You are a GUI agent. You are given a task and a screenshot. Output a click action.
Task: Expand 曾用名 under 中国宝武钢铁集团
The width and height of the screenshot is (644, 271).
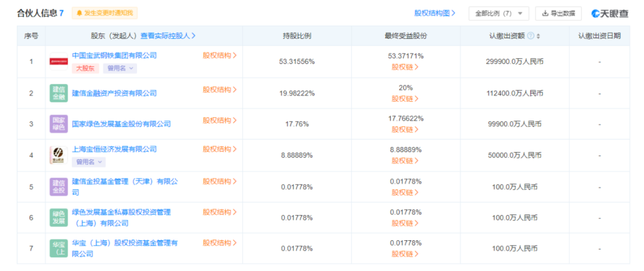pyautogui.click(x=120, y=68)
